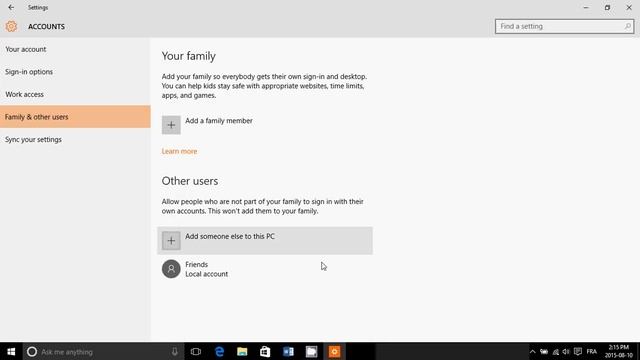Viewport: 640px width, 360px height.
Task: Open Work access section
Action: (x=75, y=94)
